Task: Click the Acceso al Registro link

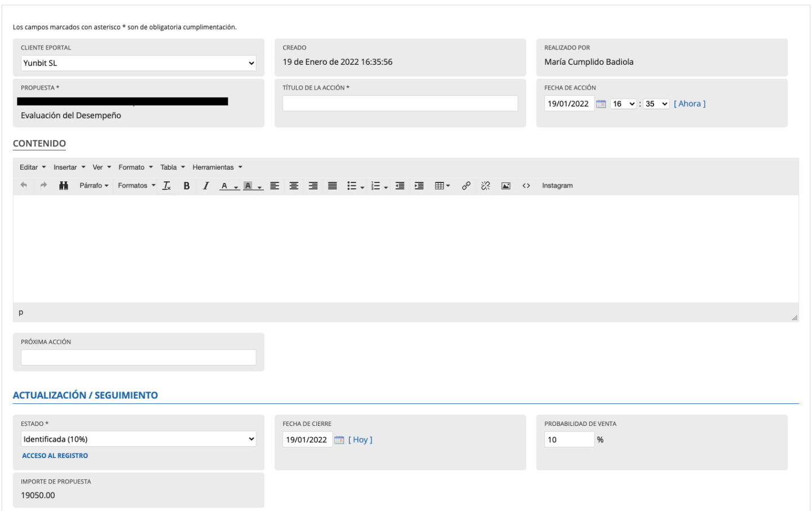Action: coord(55,456)
